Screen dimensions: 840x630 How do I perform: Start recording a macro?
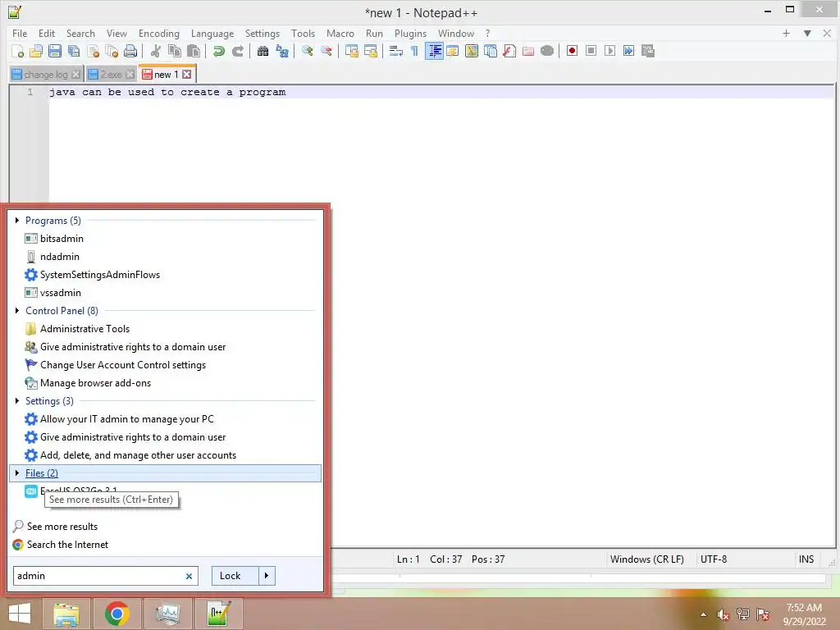click(x=572, y=51)
